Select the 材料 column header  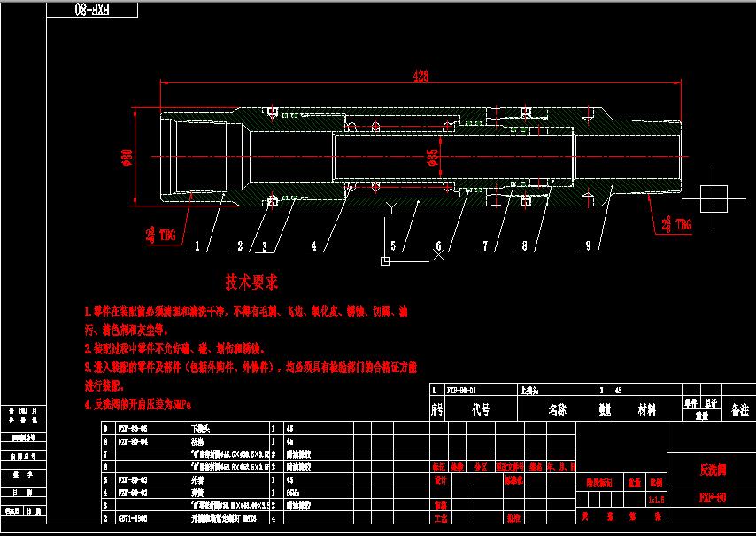coord(646,409)
